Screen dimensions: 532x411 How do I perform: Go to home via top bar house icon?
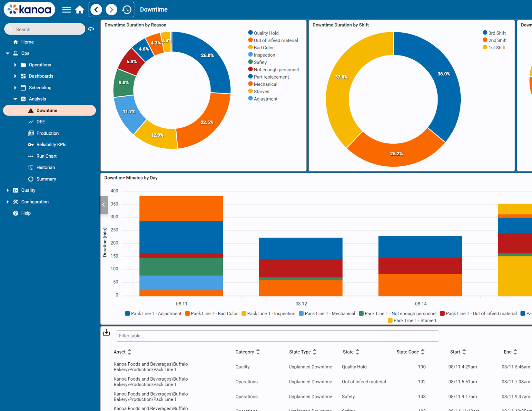[80, 10]
